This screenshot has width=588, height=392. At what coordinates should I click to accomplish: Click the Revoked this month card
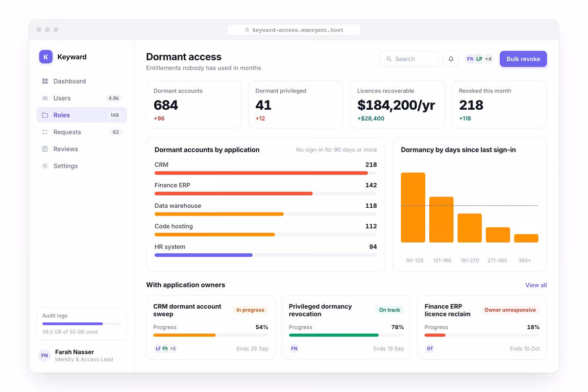(499, 104)
